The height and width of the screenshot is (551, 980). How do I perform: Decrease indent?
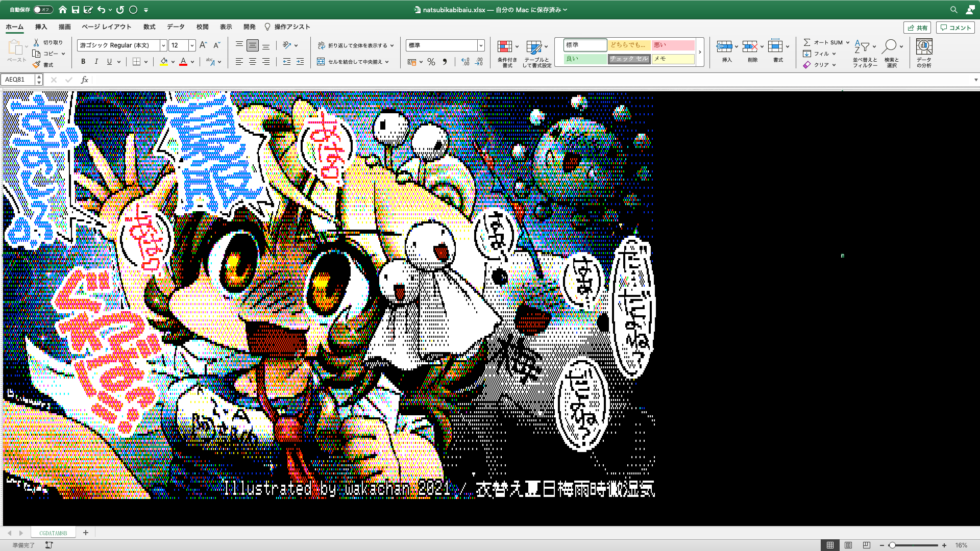coord(287,62)
